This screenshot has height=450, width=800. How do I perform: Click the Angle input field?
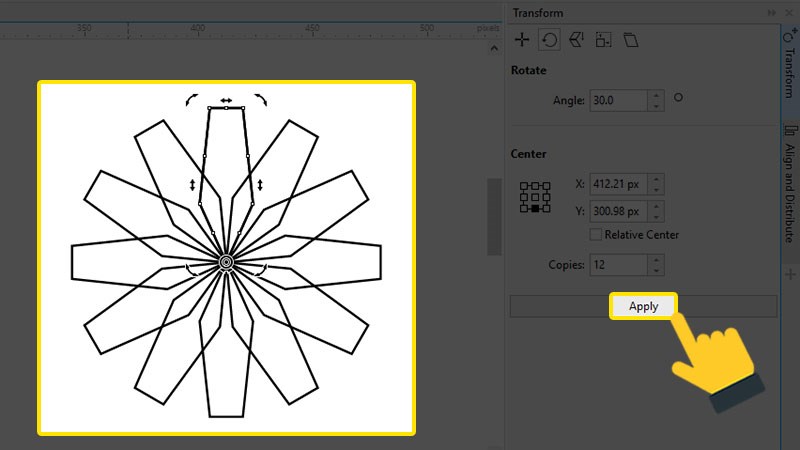[x=618, y=100]
